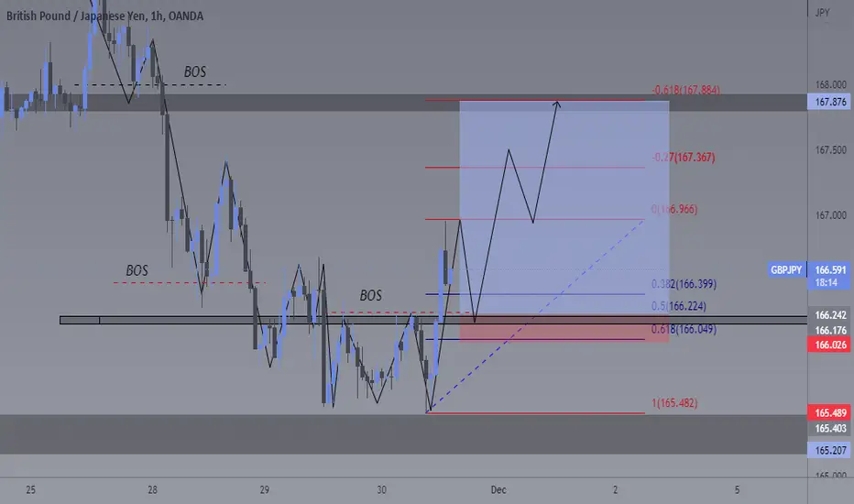This screenshot has height=504, width=854.
Task: Select the -0.27(167.367) Fibonacci level label
Action: (x=684, y=158)
